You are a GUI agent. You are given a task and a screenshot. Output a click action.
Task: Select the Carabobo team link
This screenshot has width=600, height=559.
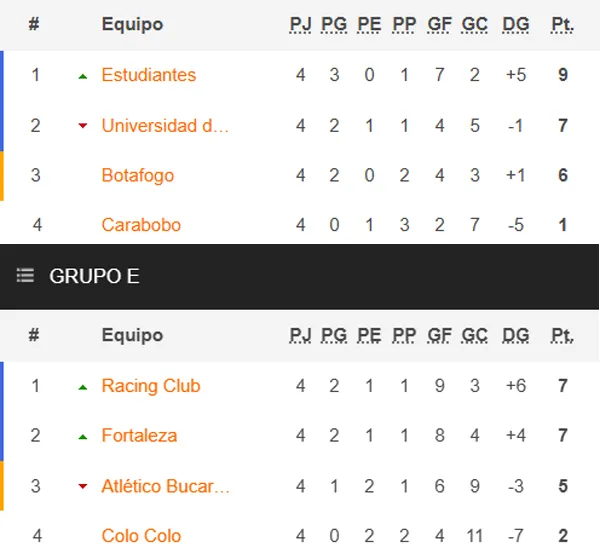coord(141,225)
